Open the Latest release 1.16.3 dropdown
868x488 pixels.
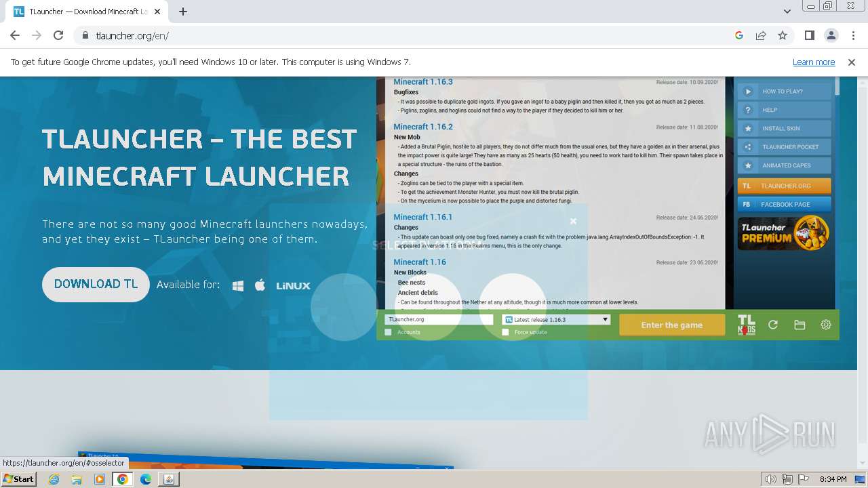click(556, 319)
